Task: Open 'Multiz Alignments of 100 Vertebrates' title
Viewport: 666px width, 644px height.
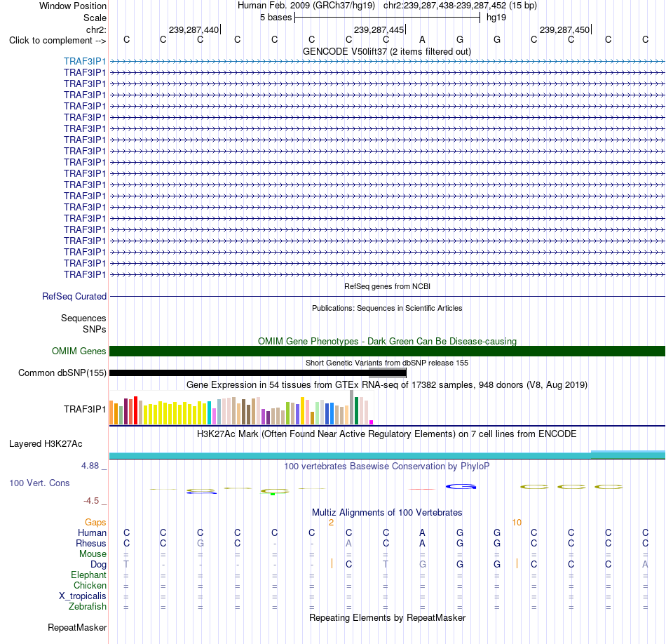Action: 387,512
